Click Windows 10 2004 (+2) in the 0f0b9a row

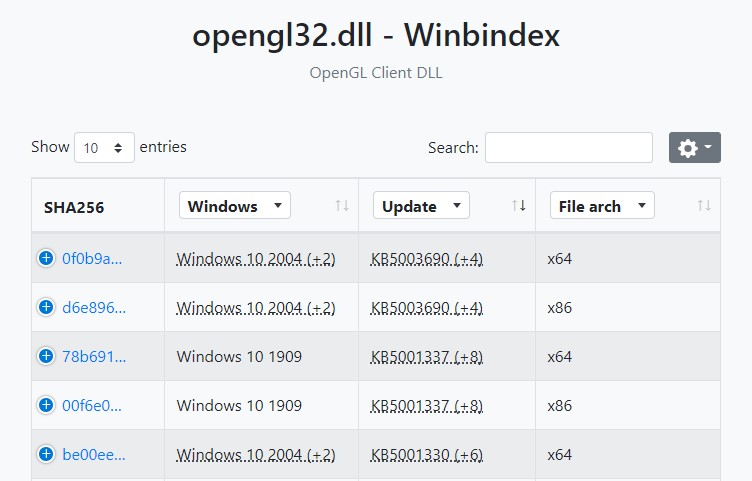click(256, 259)
